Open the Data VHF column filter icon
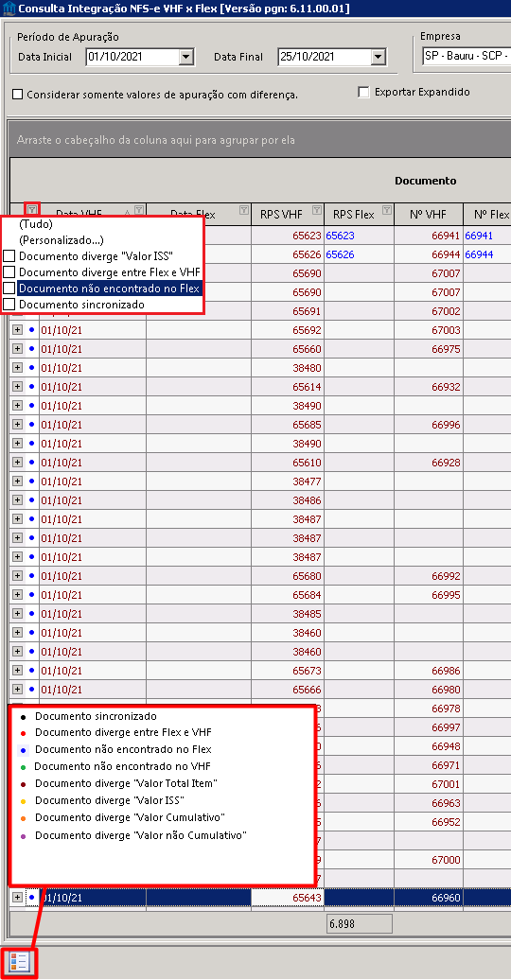Image resolution: width=511 pixels, height=980 pixels. [139, 210]
